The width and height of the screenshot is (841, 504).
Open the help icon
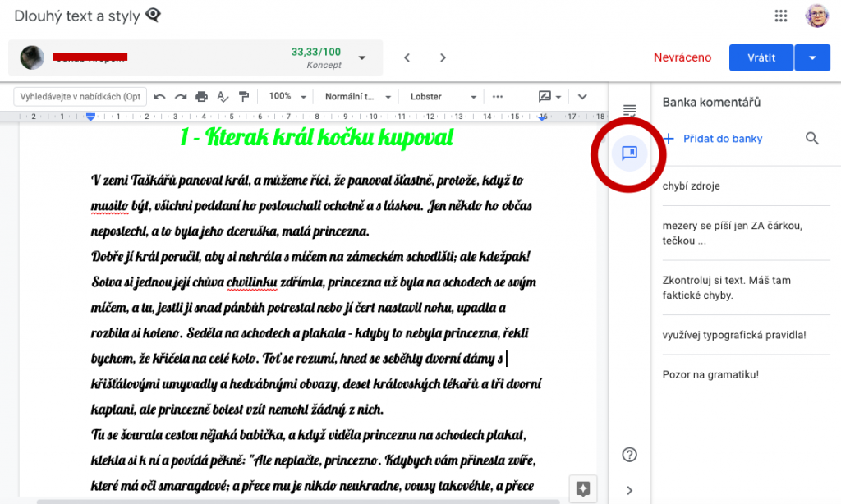point(629,455)
